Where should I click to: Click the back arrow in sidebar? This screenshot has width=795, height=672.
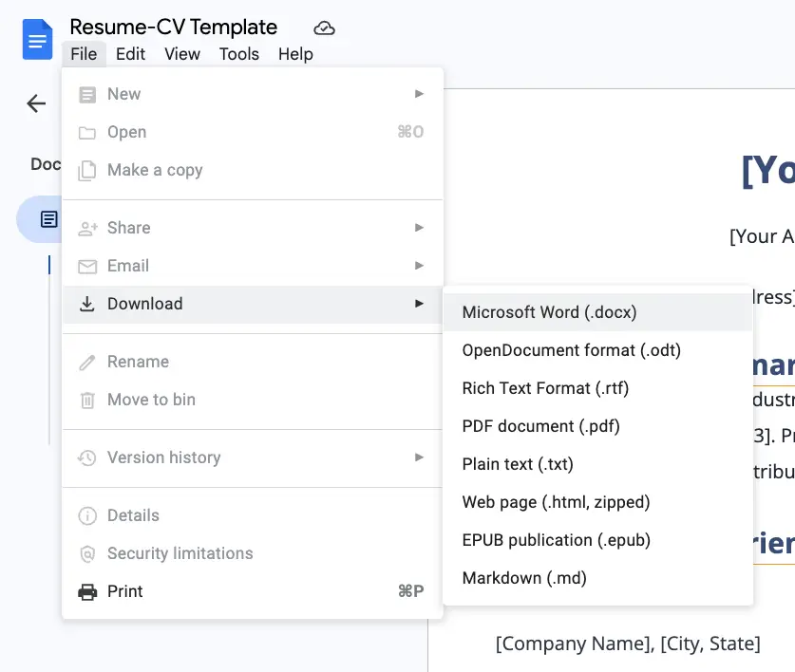tap(36, 103)
